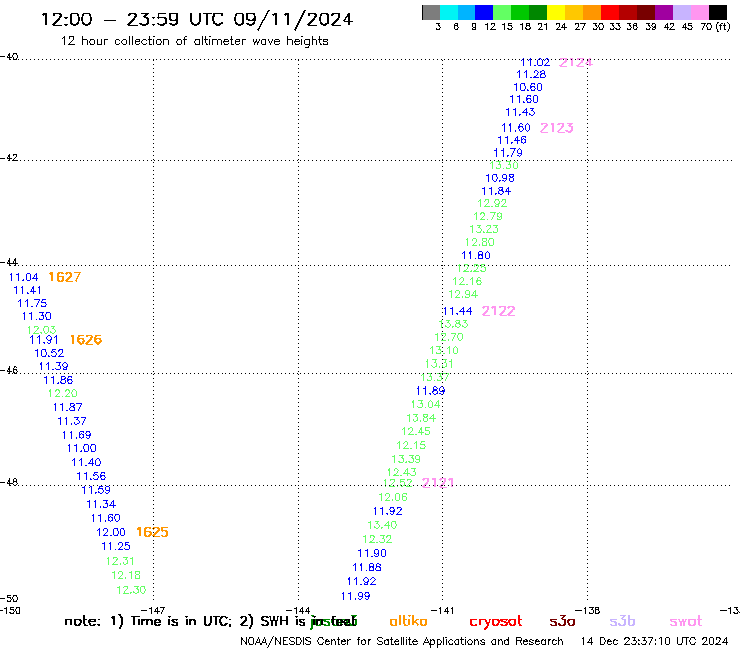Image resolution: width=740 pixels, height=650 pixels.
Task: Click the pink swatch in the legend
Action: [x=699, y=12]
